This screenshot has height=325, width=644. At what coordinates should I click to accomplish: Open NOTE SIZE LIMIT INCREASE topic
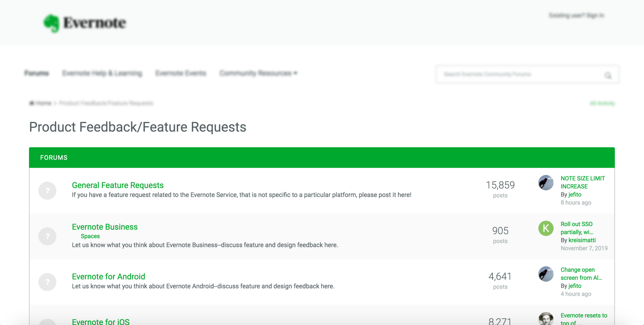coord(583,182)
